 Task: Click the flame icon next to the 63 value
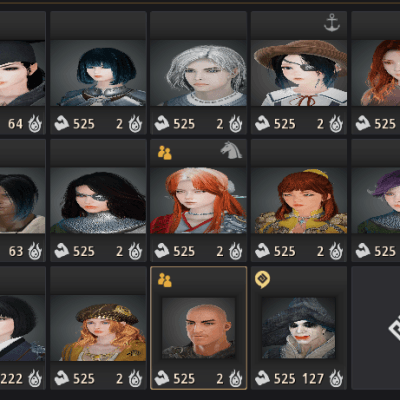(35, 251)
